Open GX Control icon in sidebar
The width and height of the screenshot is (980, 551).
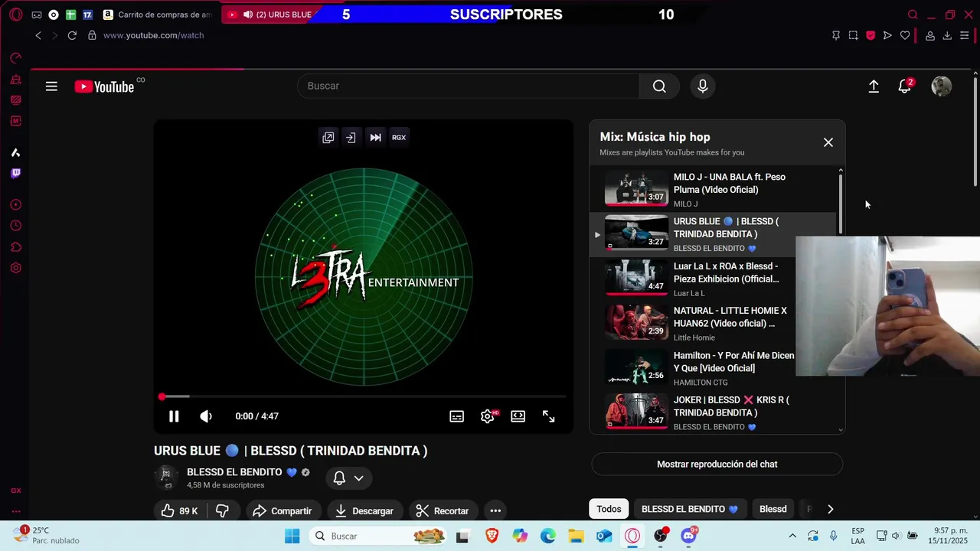[x=15, y=58]
